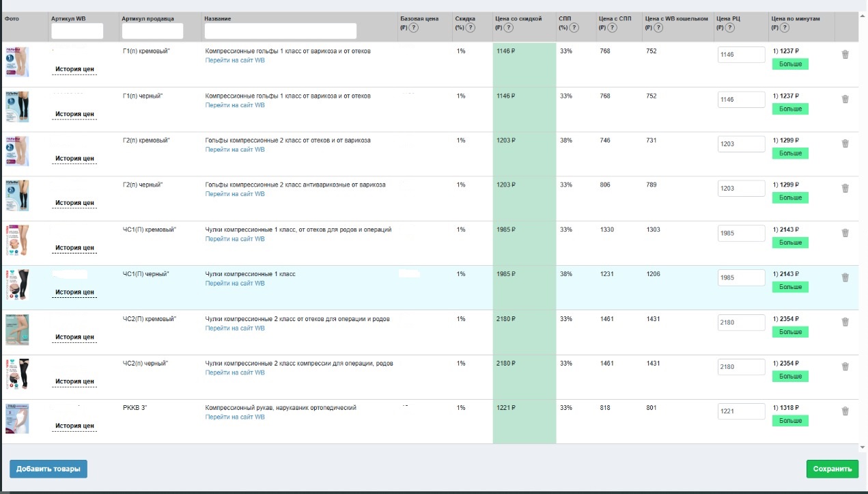The image size is (868, 494).
Task: Select the 1146 ₽ discounted price of Г1(п) кремовый
Action: tap(506, 51)
